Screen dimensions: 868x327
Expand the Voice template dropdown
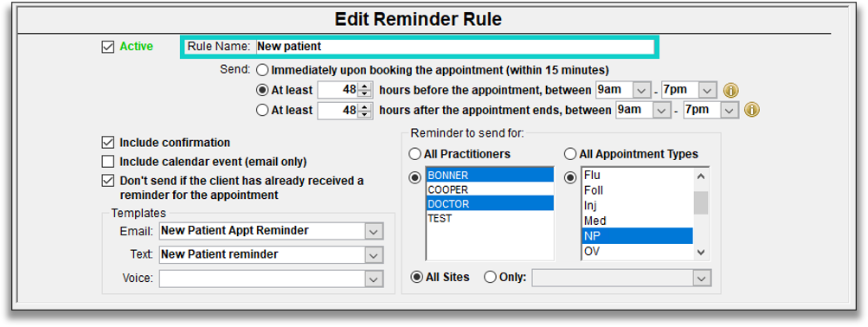tap(374, 279)
